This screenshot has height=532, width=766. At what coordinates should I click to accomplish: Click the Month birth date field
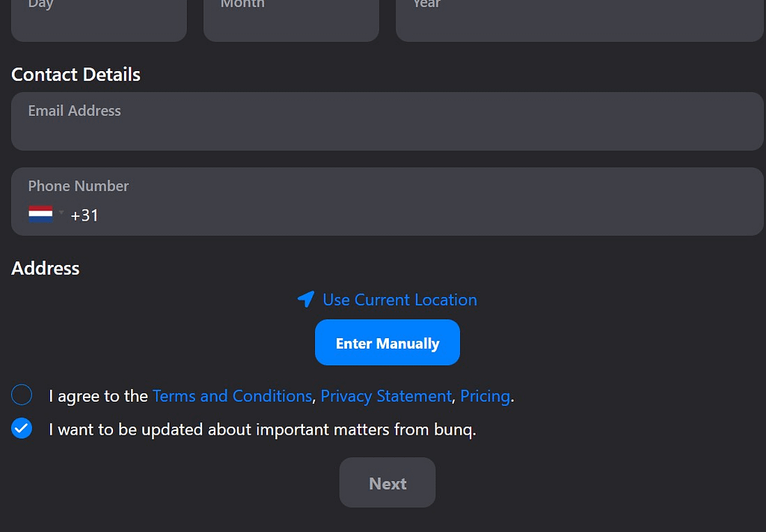[x=291, y=19]
